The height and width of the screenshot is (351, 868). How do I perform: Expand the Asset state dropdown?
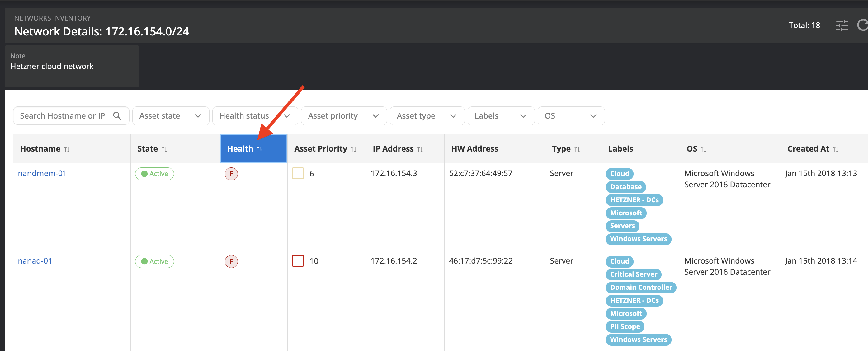[171, 116]
